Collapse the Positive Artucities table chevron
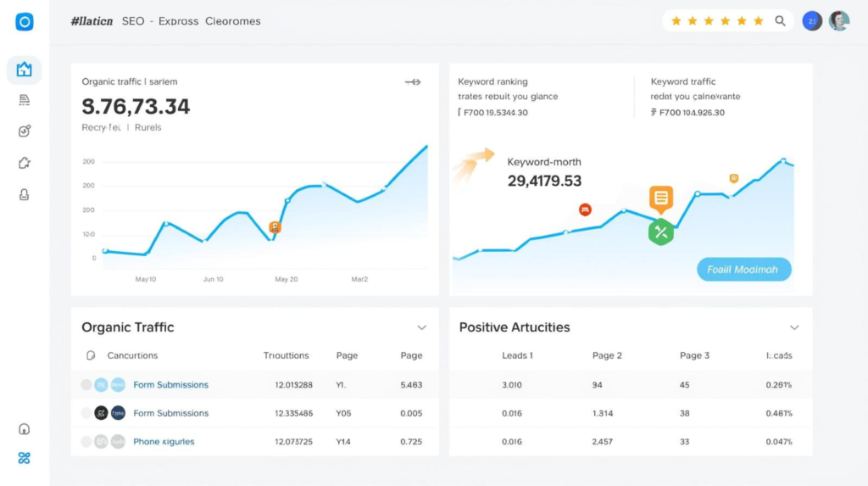 point(794,327)
